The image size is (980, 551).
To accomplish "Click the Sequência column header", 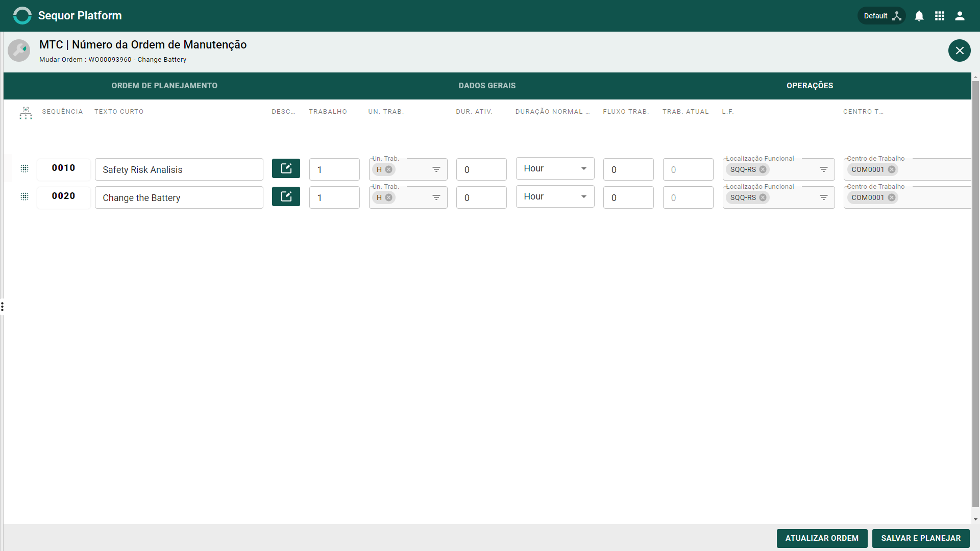I will point(62,112).
